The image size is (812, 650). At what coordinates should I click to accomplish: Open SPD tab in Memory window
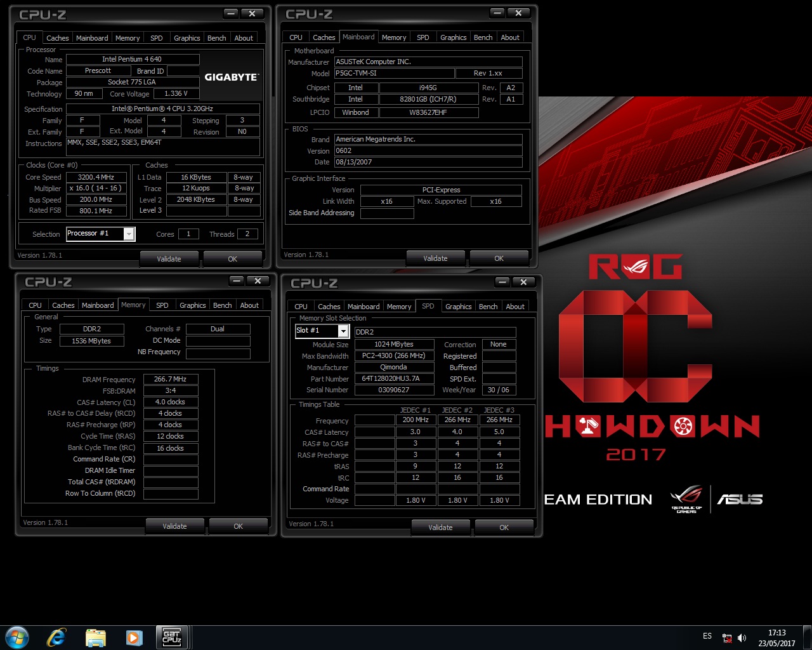162,305
